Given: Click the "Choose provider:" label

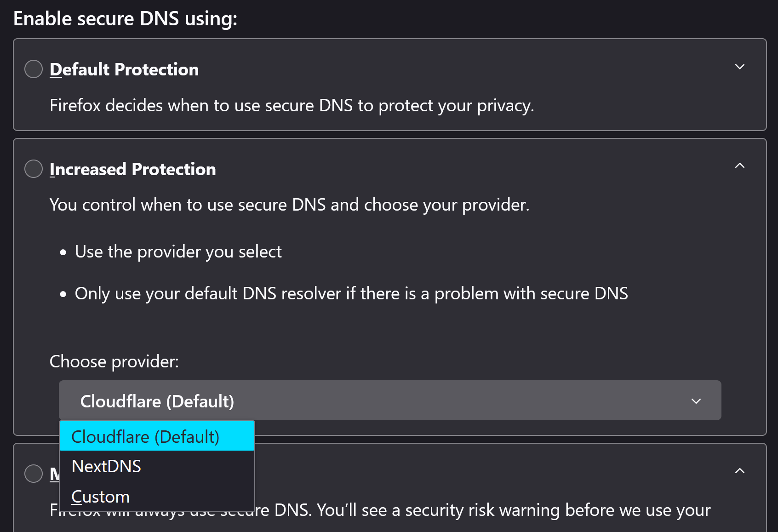Looking at the screenshot, I should point(114,362).
